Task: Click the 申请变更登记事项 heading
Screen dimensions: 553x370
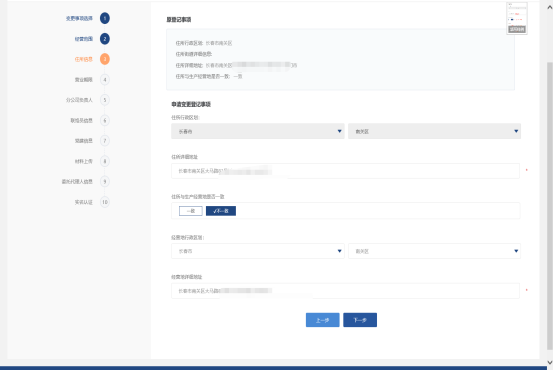Action: tap(191, 104)
